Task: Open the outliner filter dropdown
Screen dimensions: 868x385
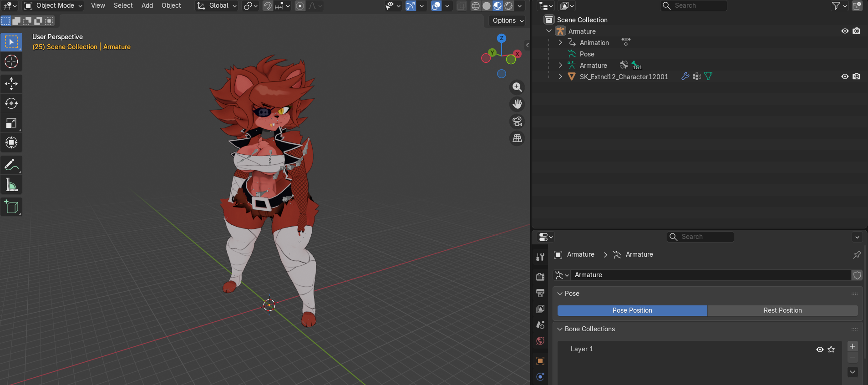Action: (839, 6)
